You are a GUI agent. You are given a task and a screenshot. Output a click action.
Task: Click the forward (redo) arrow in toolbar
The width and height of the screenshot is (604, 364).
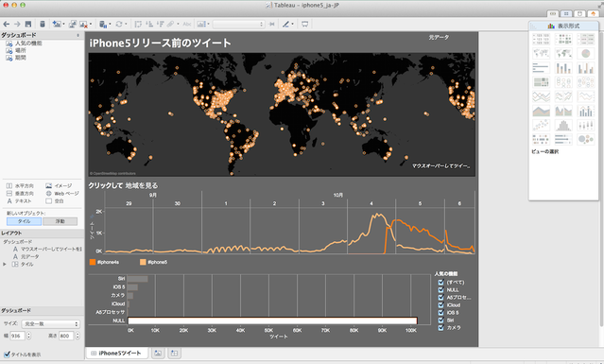[x=17, y=24]
